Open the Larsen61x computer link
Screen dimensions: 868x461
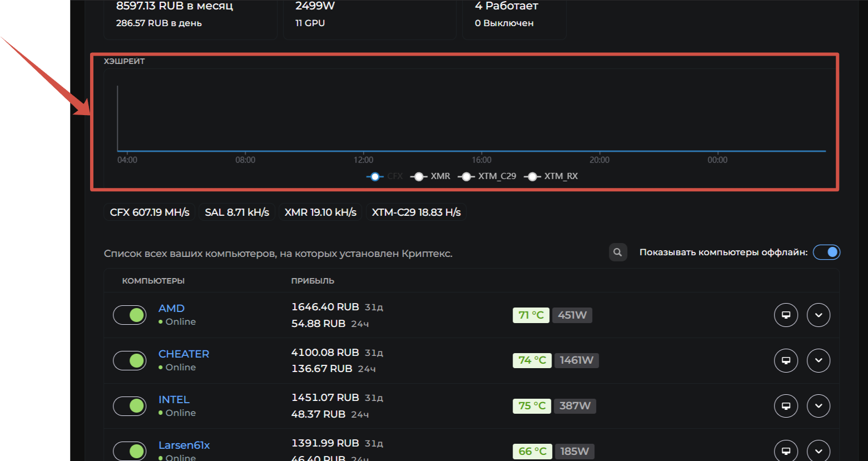coord(184,445)
